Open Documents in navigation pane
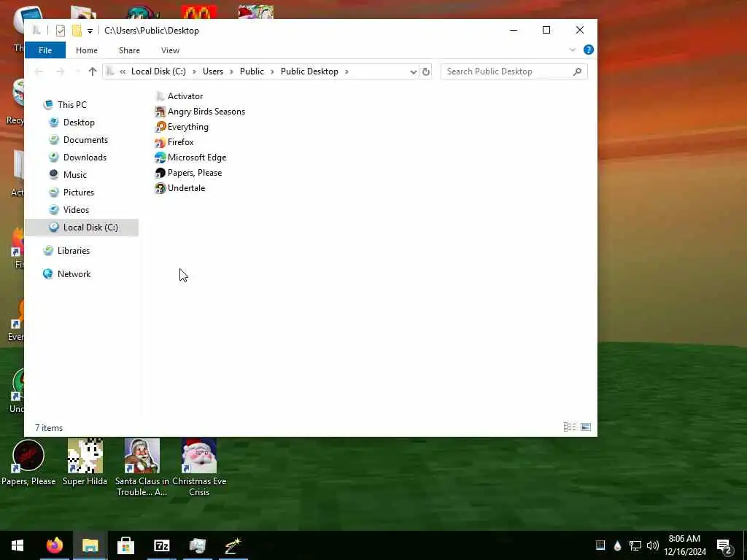 (85, 140)
